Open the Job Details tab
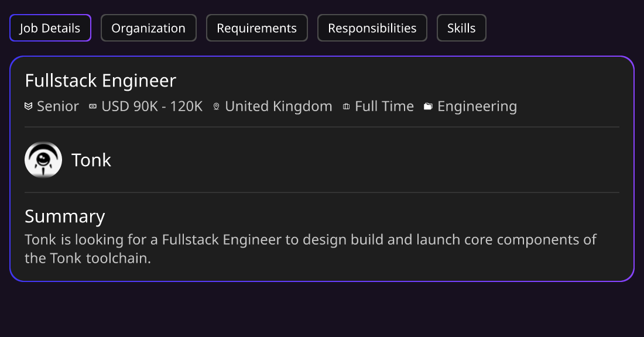The width and height of the screenshot is (644, 337). pyautogui.click(x=50, y=28)
